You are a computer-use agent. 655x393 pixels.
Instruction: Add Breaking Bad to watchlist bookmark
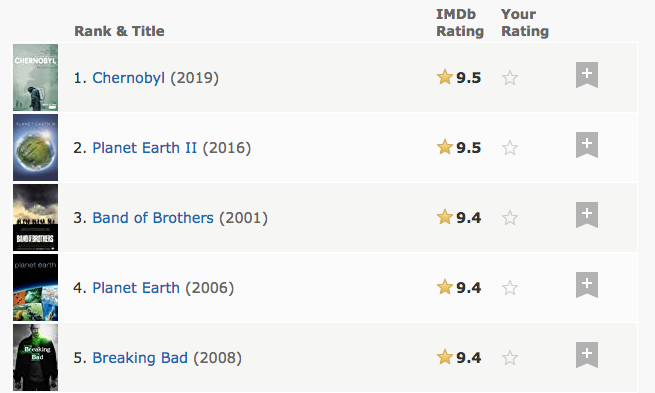click(x=587, y=355)
